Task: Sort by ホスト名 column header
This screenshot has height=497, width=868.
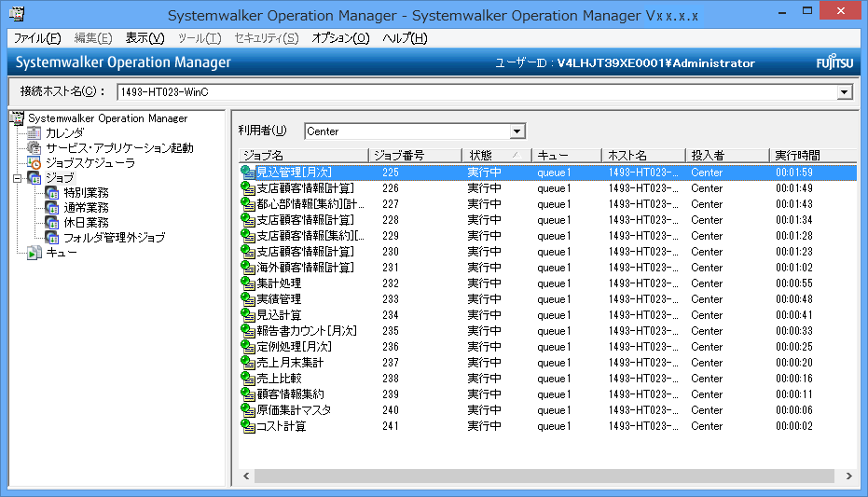Action: point(643,156)
